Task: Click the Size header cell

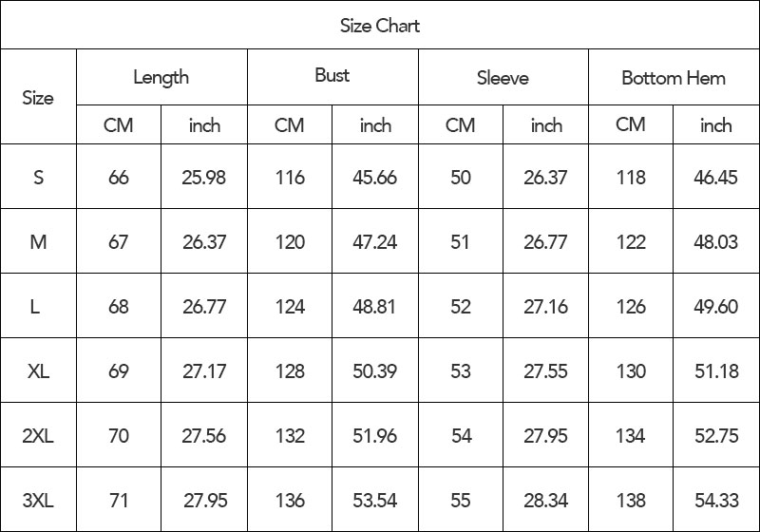Action: point(38,98)
